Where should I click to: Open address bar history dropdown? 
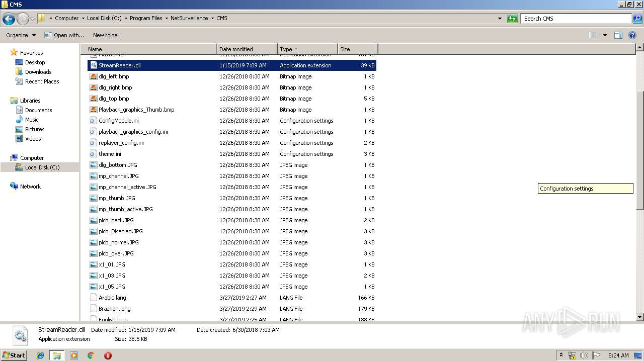[x=500, y=19]
